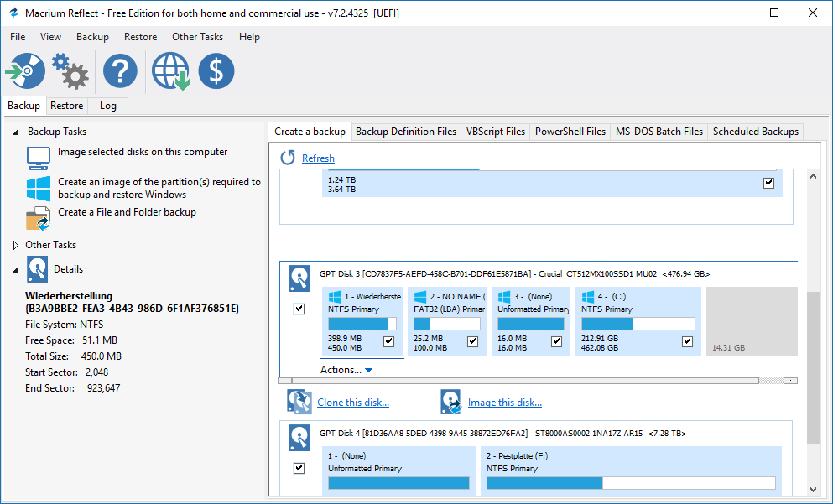Click the 14.31 GB unallocated space block
Viewport: 833px width, 504px height.
pyautogui.click(x=752, y=321)
